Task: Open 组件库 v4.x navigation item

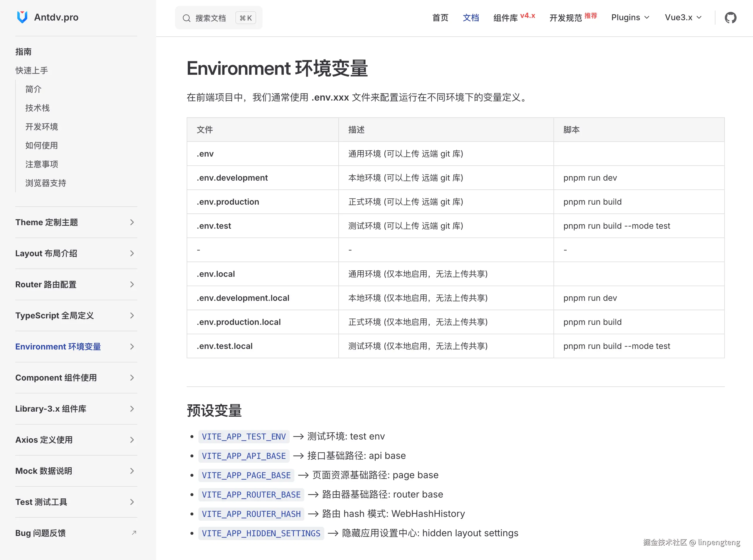Action: (x=505, y=18)
